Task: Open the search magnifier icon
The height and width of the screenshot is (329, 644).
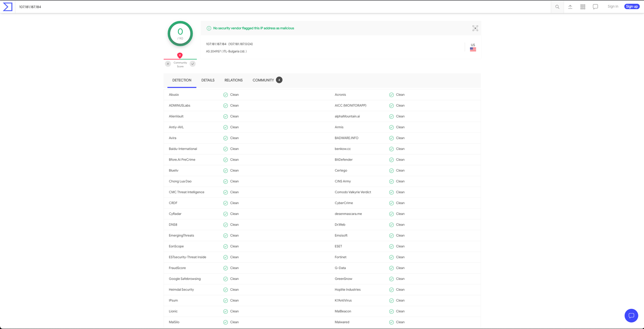Action: (x=557, y=7)
